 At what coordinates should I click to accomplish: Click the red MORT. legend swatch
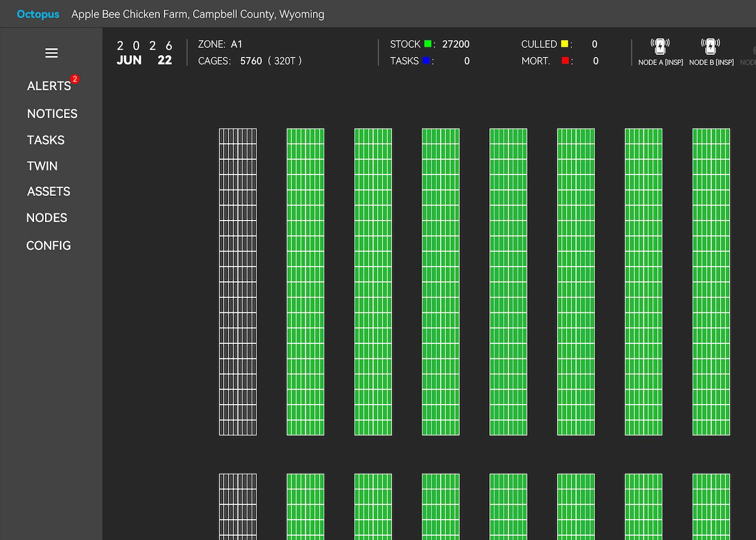coord(565,61)
